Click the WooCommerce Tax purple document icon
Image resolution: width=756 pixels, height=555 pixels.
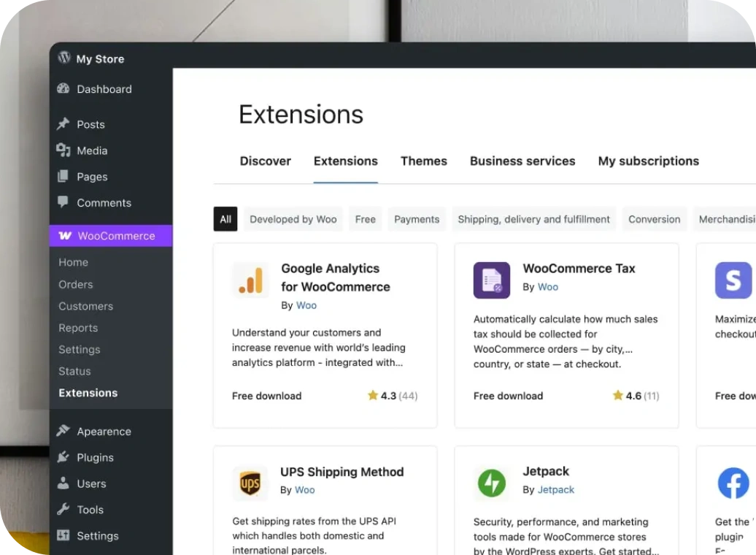491,280
